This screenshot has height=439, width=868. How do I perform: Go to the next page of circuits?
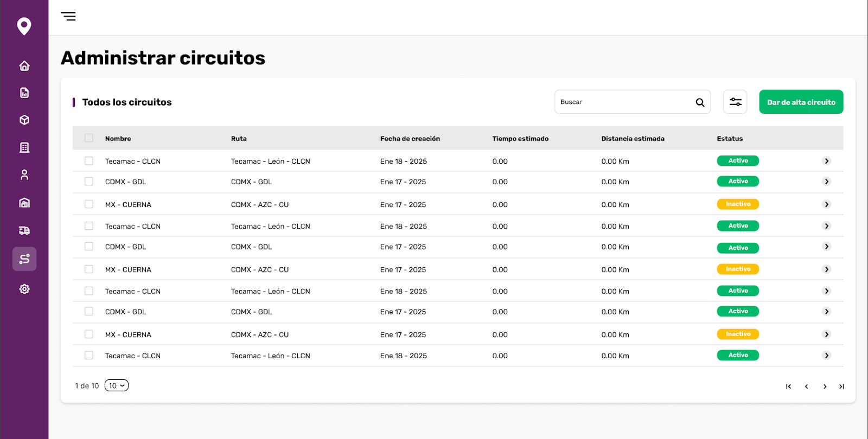point(825,386)
